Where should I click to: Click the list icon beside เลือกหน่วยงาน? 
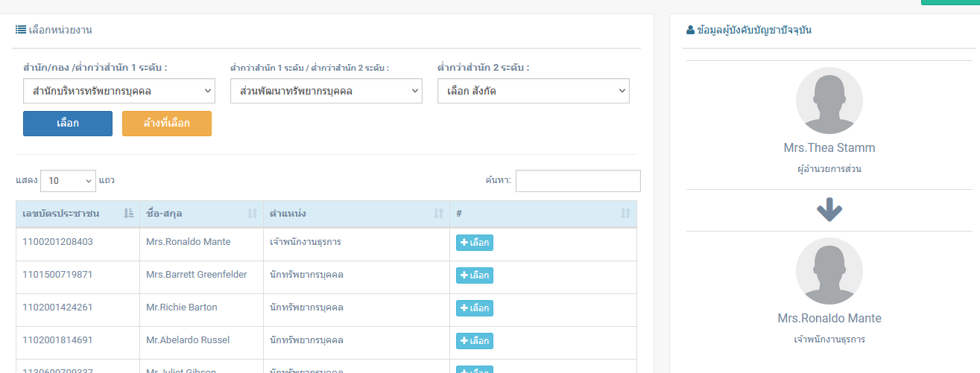(21, 31)
